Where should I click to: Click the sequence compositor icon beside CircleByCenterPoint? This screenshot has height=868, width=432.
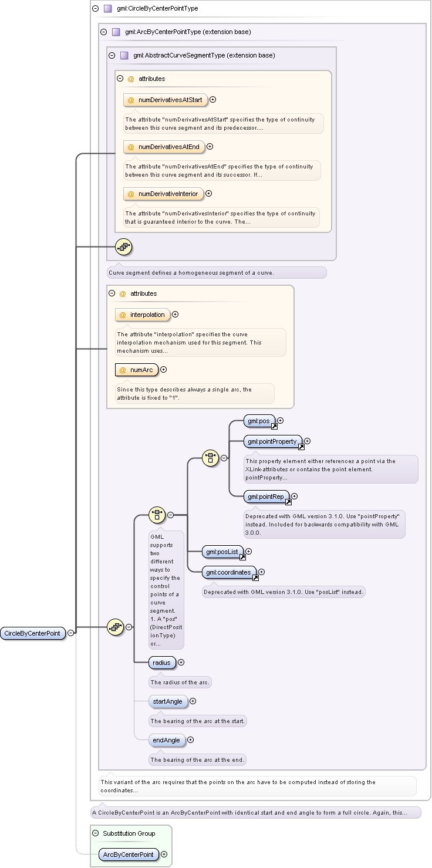click(114, 627)
